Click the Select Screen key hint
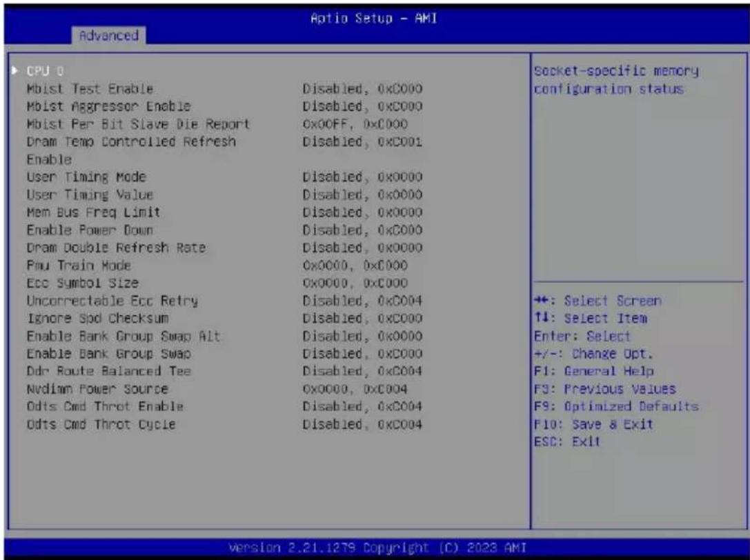The width and height of the screenshot is (750, 560). [x=598, y=301]
